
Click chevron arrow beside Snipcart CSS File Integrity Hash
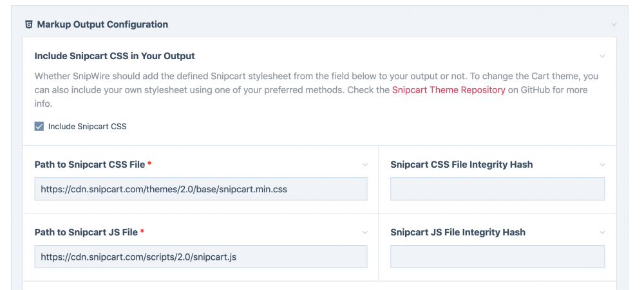pos(602,165)
